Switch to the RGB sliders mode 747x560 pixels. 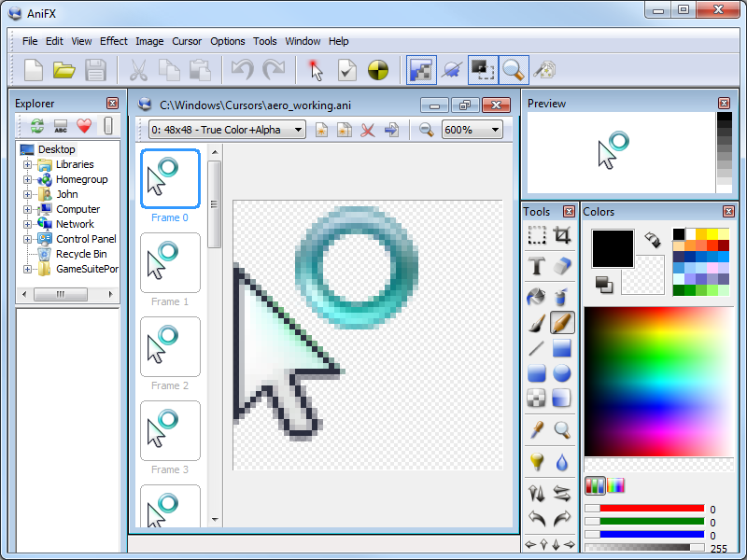(595, 485)
